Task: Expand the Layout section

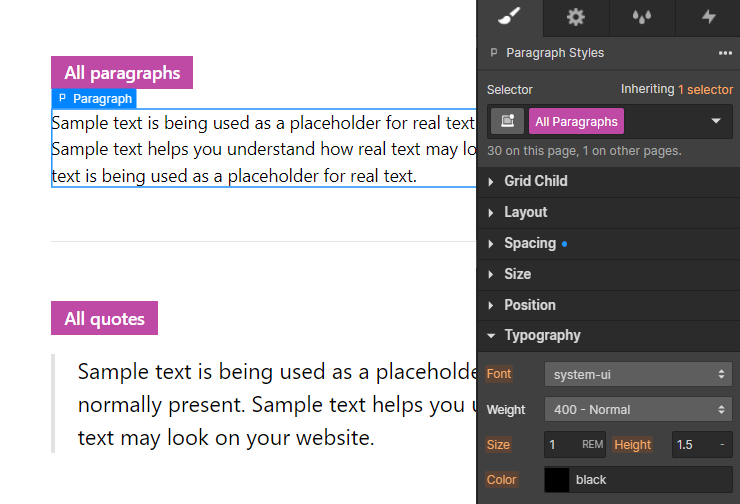Action: click(x=609, y=212)
